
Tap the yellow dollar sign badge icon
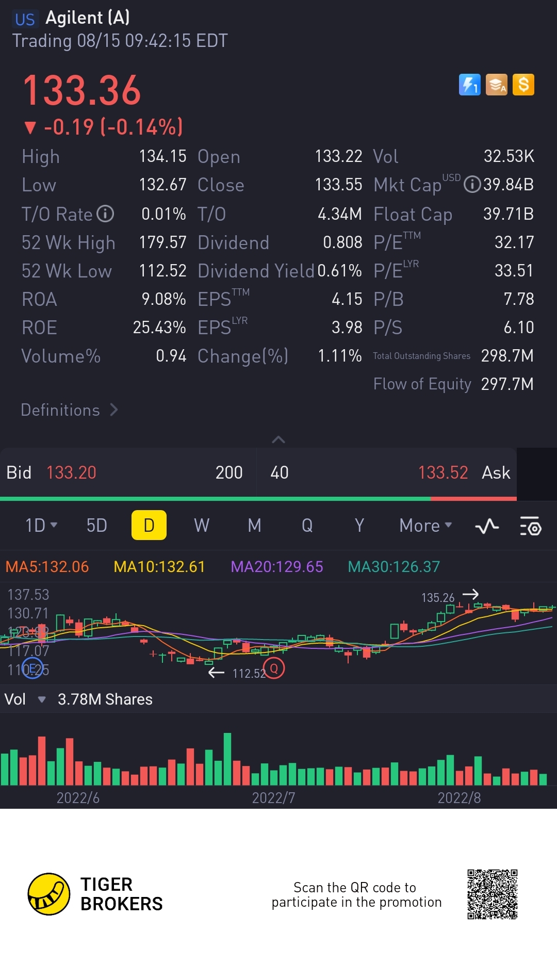click(x=523, y=85)
